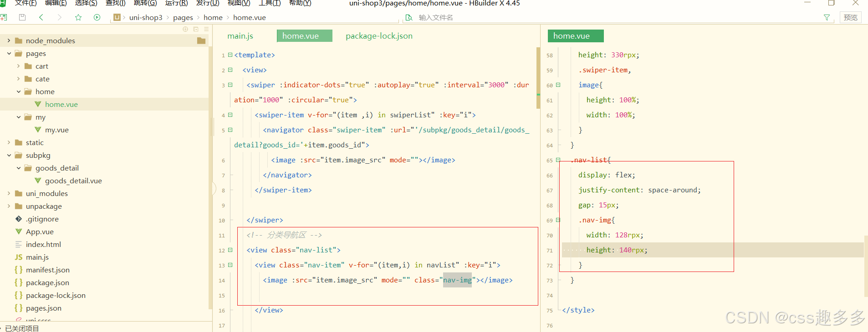Expand the node_modules folder
This screenshot has width=868, height=332.
9,40
